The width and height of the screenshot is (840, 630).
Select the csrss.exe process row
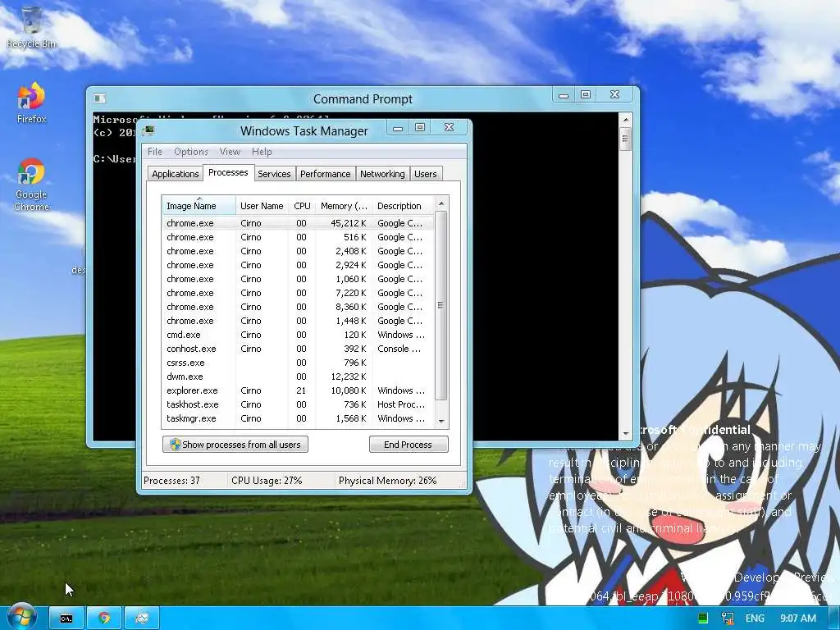click(x=298, y=362)
